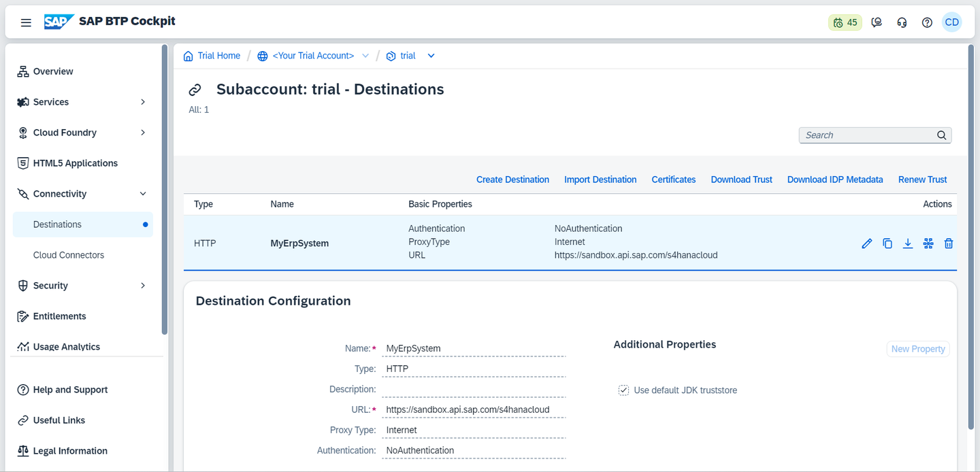Click the SAP logo

59,22
